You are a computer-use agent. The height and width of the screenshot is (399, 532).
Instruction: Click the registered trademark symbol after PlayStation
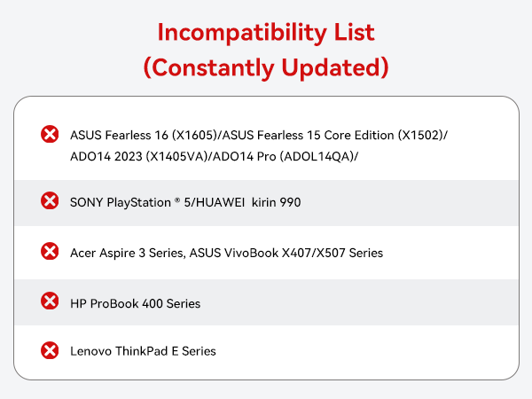[x=174, y=199]
